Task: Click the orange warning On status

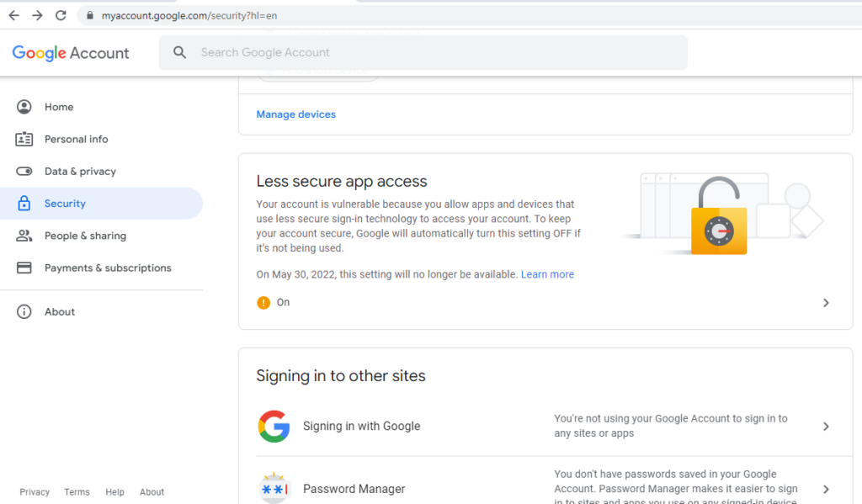Action: 273,302
